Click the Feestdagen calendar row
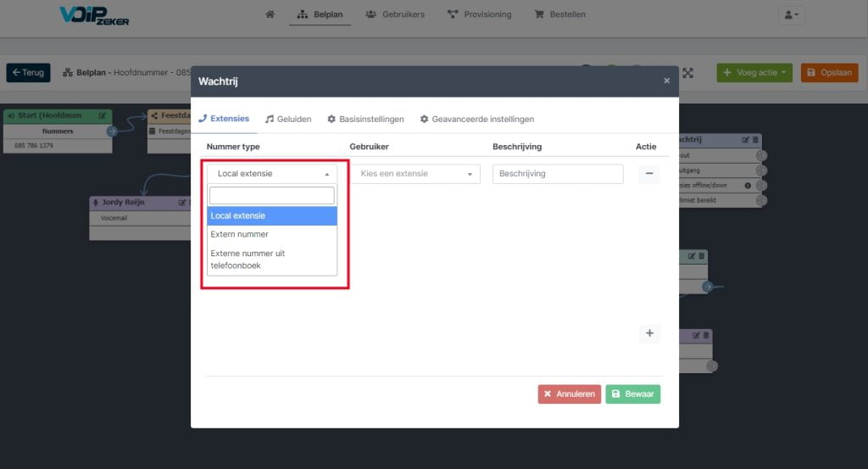The image size is (868, 469). pyautogui.click(x=170, y=131)
